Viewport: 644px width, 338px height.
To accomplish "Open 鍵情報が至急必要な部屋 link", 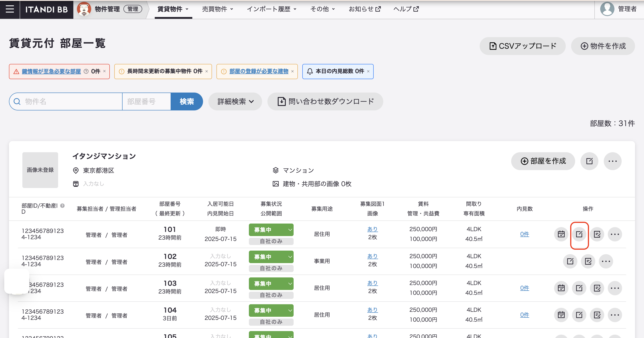I will (51, 71).
